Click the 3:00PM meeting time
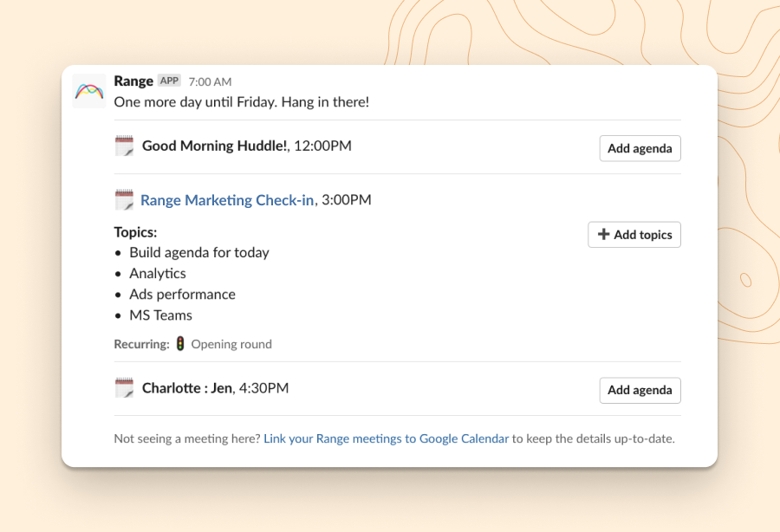Image resolution: width=780 pixels, height=532 pixels. point(346,200)
